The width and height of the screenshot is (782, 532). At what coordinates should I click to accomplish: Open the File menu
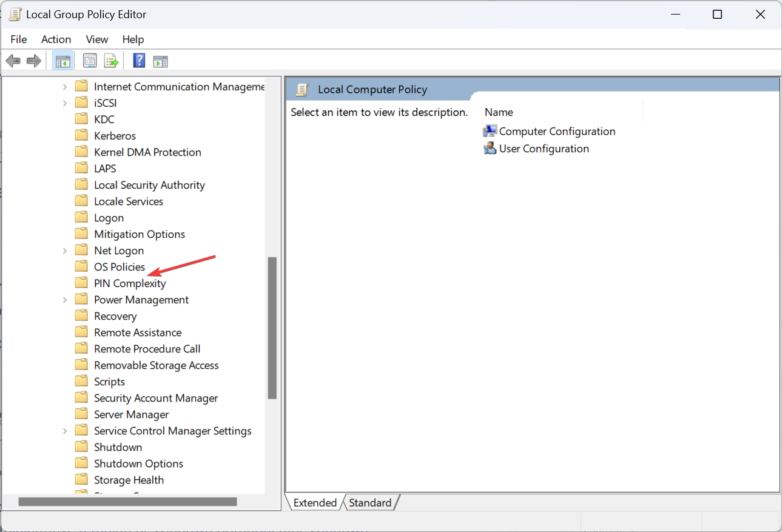19,39
